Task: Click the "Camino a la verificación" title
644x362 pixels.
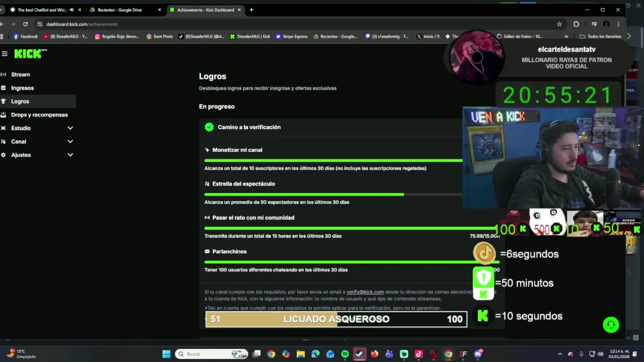Action: [x=249, y=127]
